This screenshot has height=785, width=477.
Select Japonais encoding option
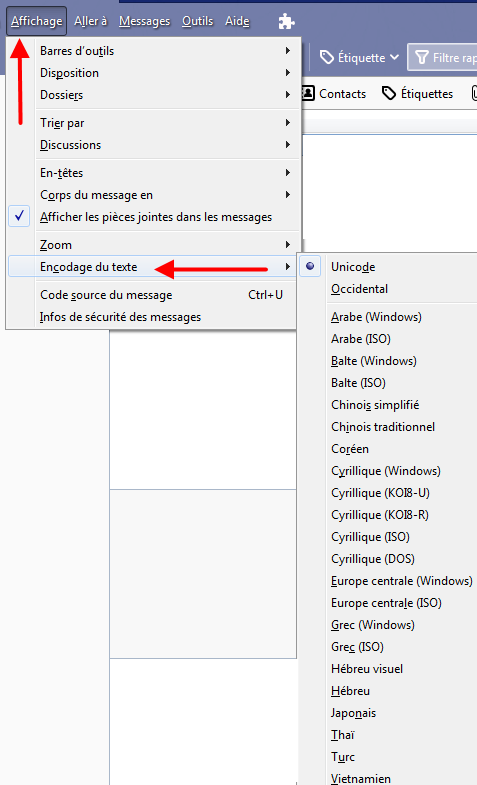tap(353, 713)
